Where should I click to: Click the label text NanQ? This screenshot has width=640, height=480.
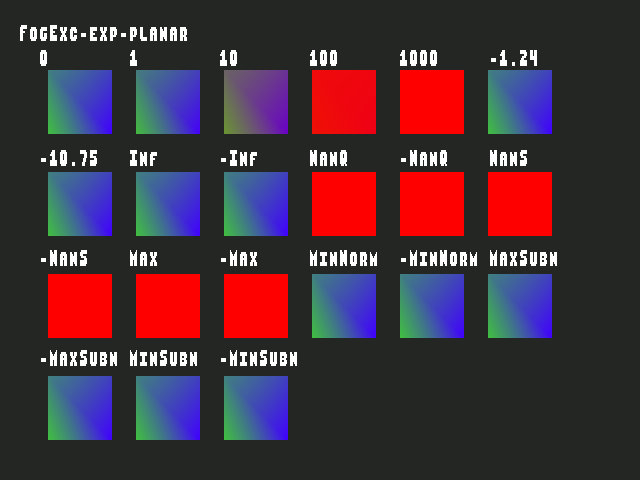[329, 158]
